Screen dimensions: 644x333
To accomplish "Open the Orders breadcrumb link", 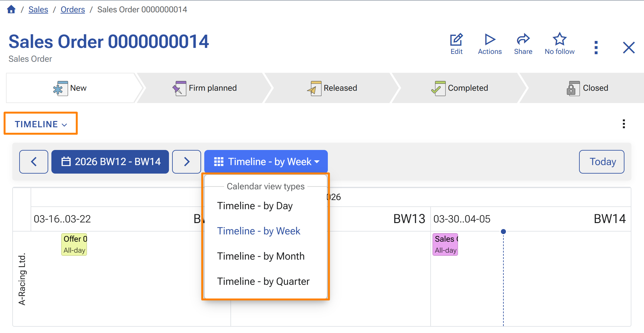I will (73, 9).
